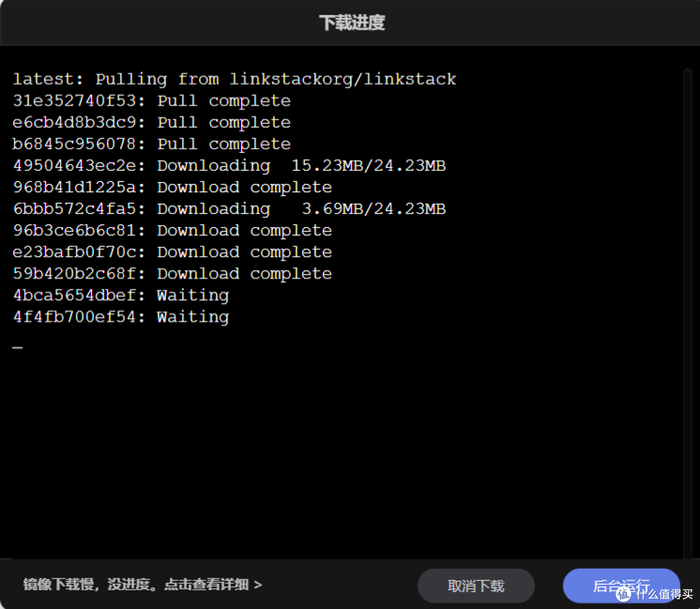Click the 后台运行 button

[x=622, y=586]
